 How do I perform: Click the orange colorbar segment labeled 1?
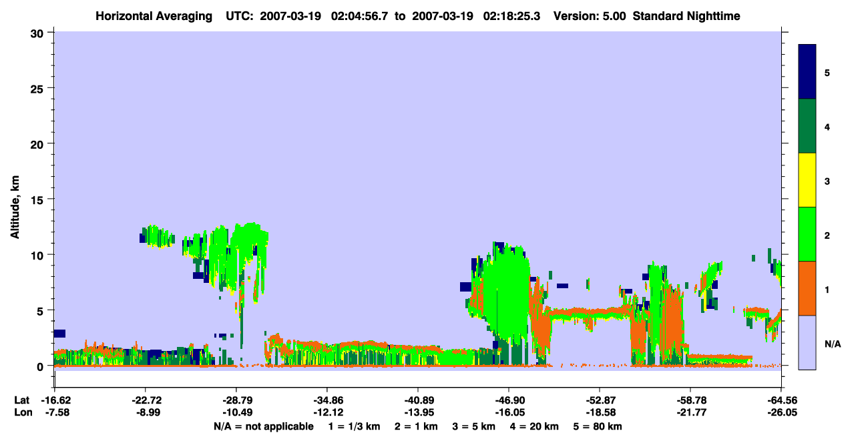807,288
